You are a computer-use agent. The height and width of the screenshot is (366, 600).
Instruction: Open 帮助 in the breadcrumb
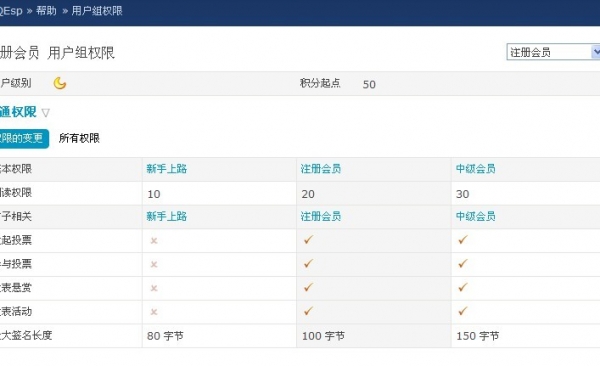[46, 11]
